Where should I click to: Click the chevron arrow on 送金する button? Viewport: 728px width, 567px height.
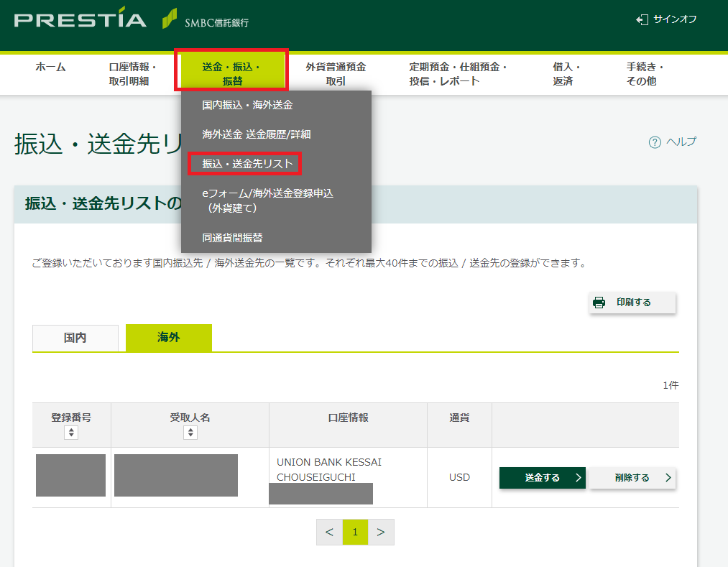tap(578, 477)
